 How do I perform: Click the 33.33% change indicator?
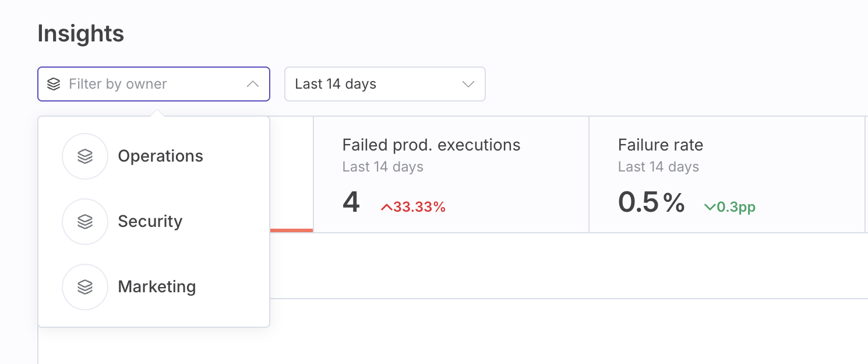[x=419, y=207]
